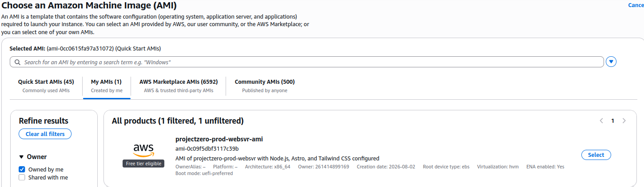Click Root device type: ebs text
Viewport: 644px width, 187px height.
(x=446, y=167)
